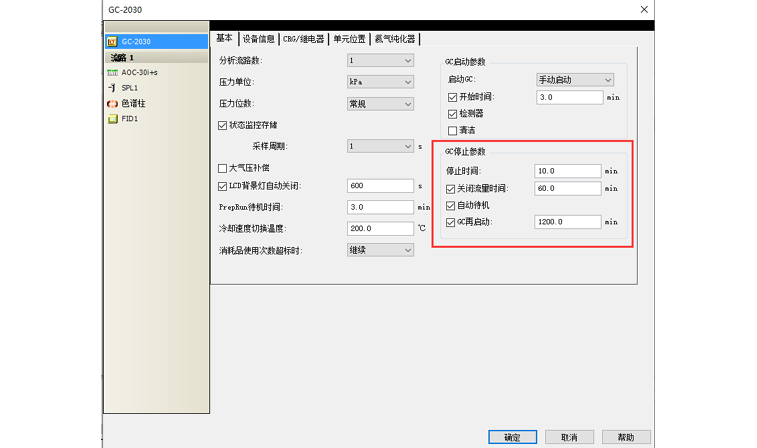Screen dimensions: 757x448
Task: Close the GC-2030 dialog window
Action: click(x=644, y=9)
